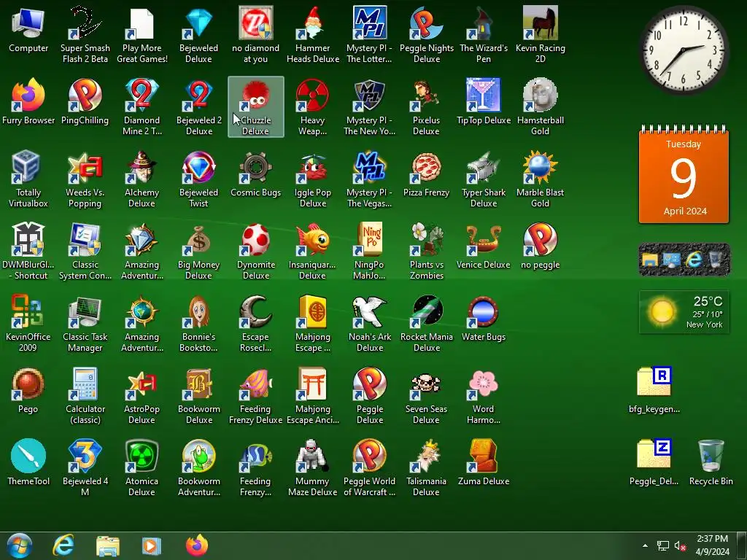This screenshot has height=560, width=747.
Task: Open Hamsterball Gold shortcut
Action: (541, 107)
